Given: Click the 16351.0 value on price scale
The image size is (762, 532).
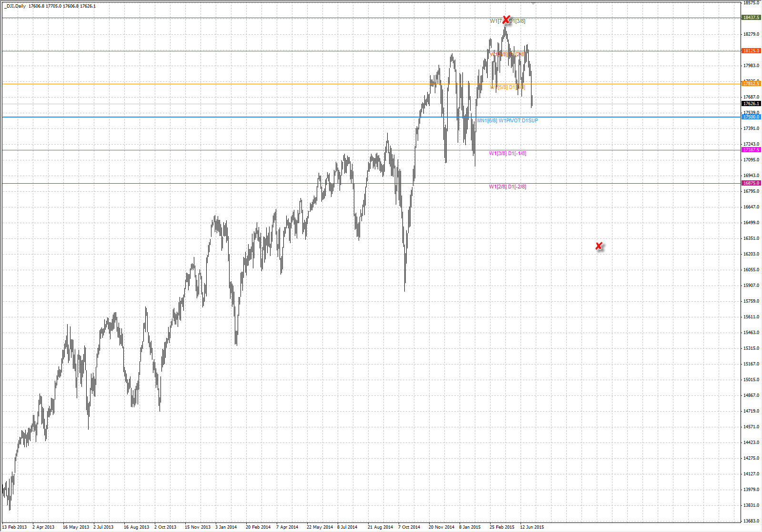Looking at the screenshot, I should coord(751,238).
